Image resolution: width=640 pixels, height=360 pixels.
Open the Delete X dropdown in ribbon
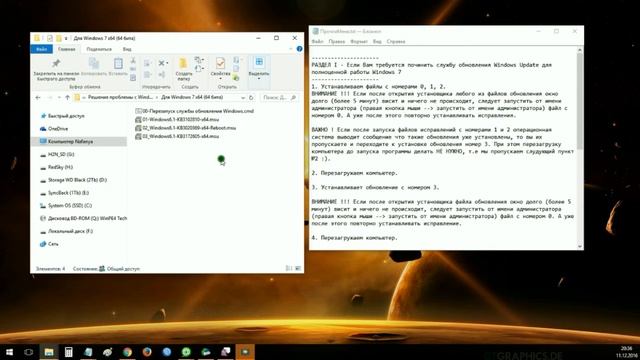[163, 63]
